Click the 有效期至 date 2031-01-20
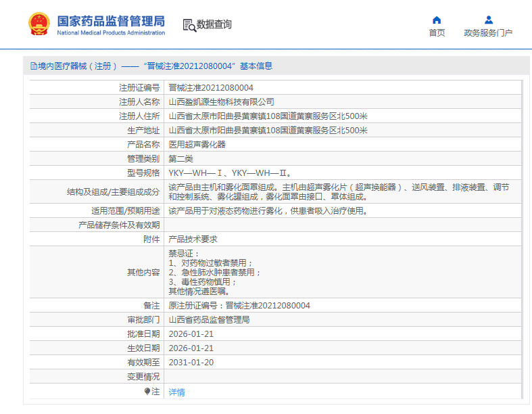The image size is (532, 414). click(191, 363)
